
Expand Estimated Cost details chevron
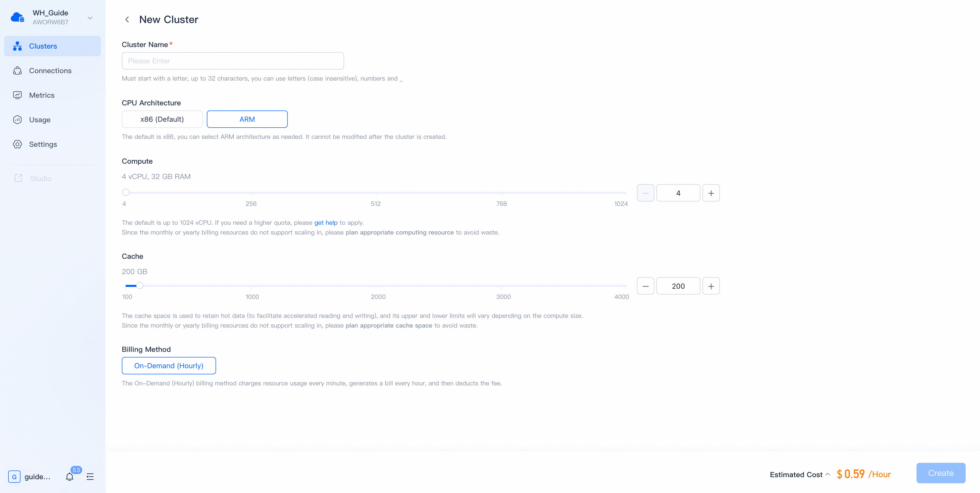tap(827, 474)
